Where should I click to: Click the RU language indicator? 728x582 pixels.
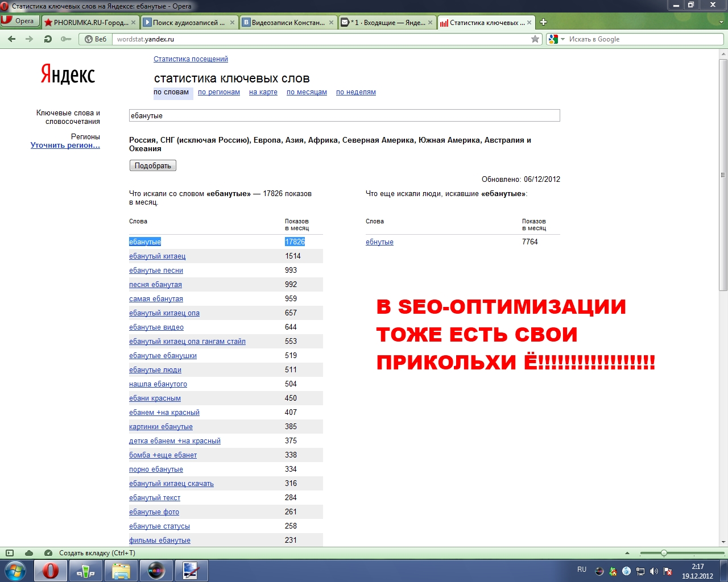[x=582, y=569]
